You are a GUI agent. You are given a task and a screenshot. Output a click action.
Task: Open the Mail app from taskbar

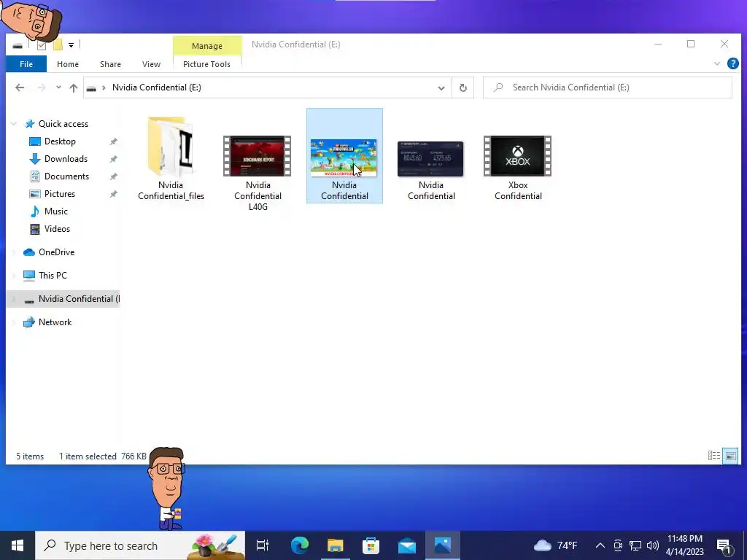coord(407,545)
